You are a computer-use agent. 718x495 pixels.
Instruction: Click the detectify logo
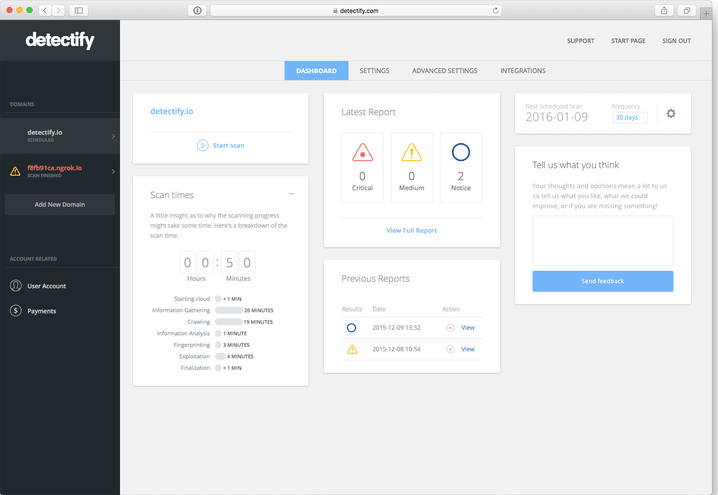pos(60,40)
